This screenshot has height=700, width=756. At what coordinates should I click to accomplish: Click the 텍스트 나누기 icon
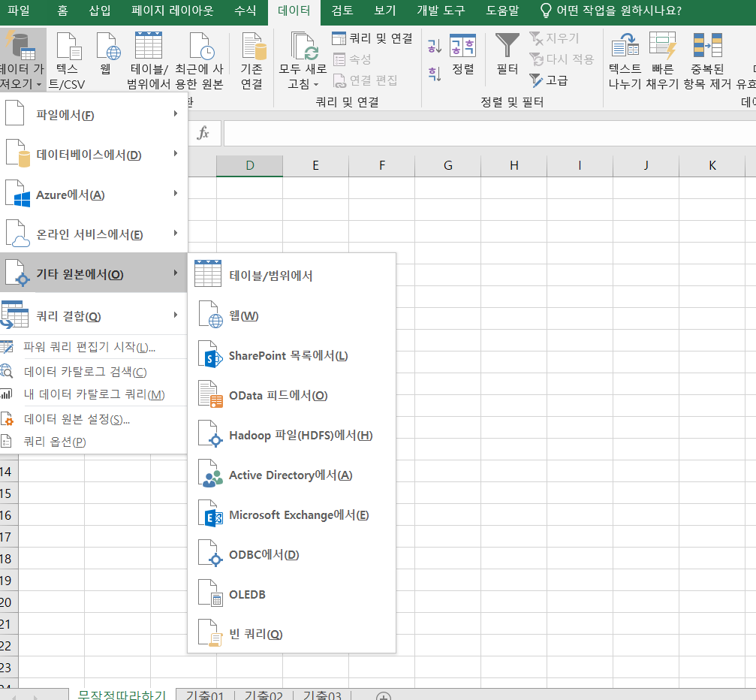[625, 47]
